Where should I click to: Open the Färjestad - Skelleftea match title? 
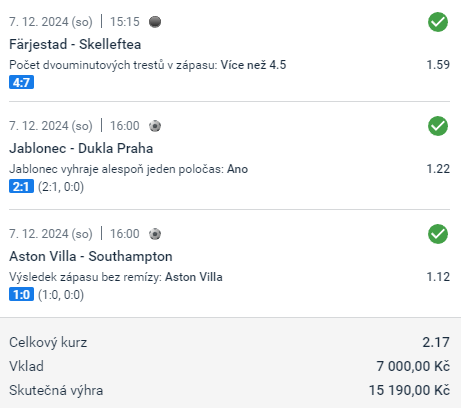pyautogui.click(x=75, y=44)
